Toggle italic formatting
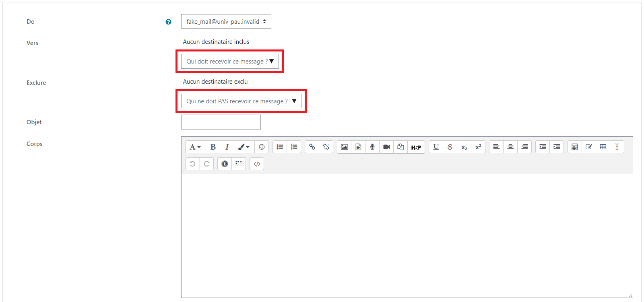Screen dimensions: 644x302 point(227,147)
